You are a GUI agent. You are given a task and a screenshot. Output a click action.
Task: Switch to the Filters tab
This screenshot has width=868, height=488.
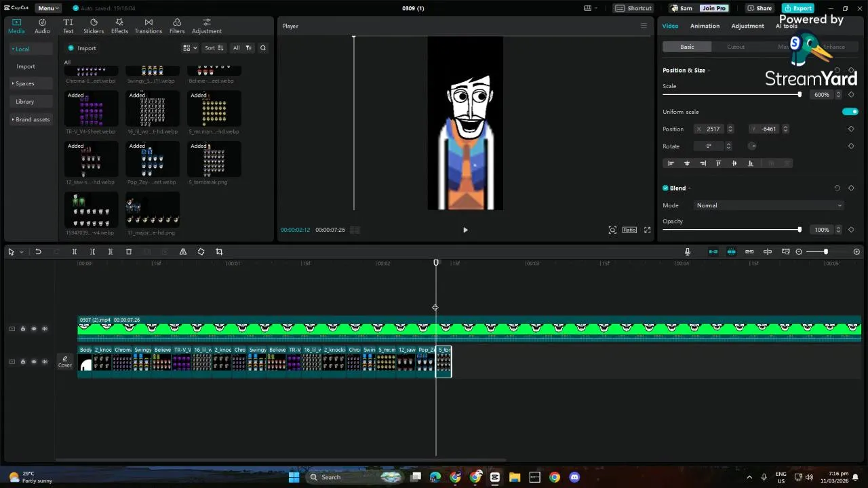[x=177, y=26]
